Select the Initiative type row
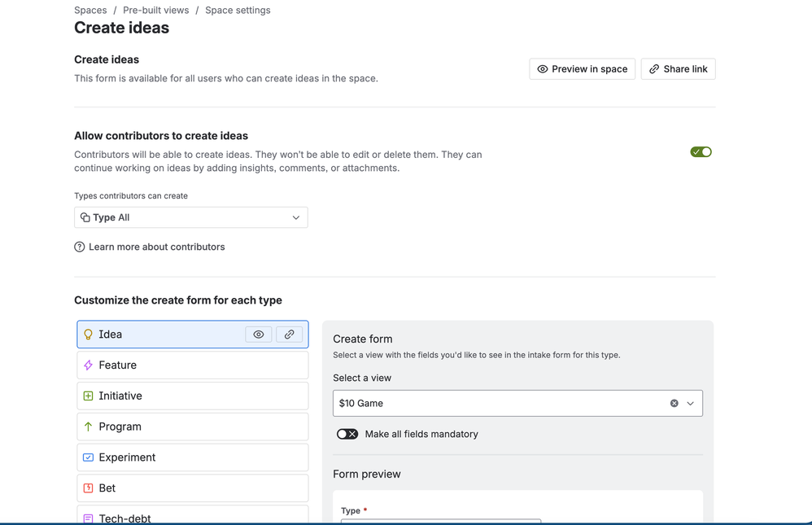 [193, 396]
